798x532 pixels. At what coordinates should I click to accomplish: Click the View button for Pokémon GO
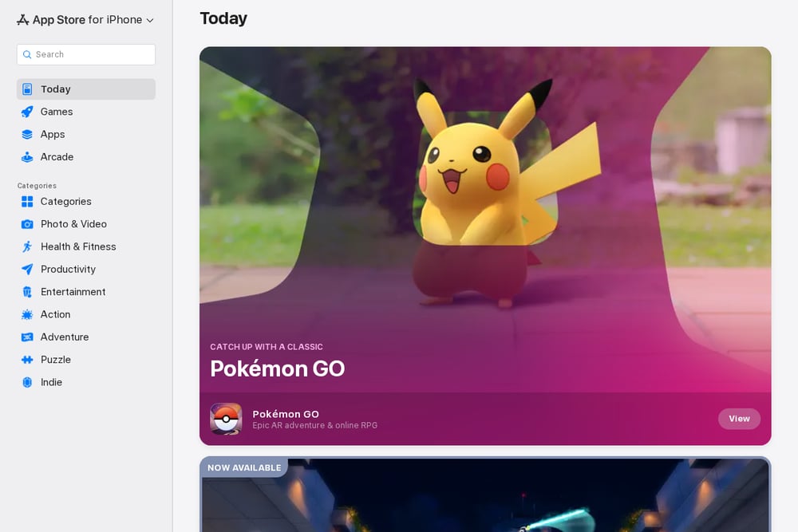coord(739,419)
